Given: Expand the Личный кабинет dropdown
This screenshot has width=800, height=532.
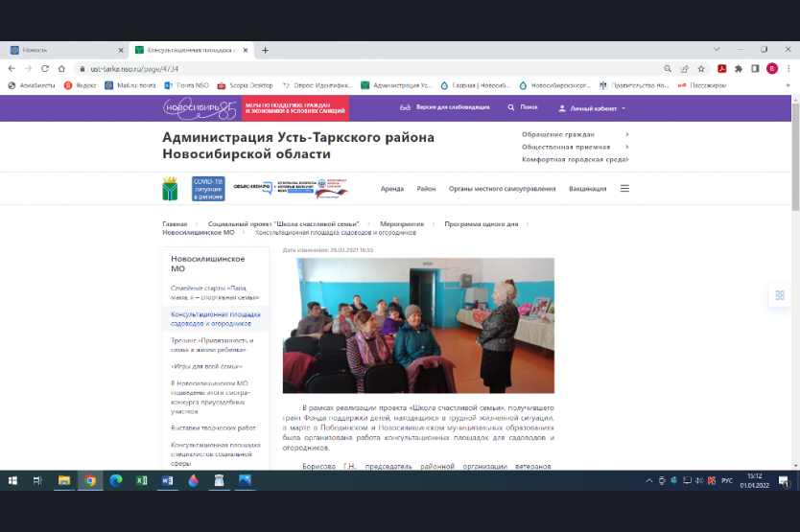Looking at the screenshot, I should (x=593, y=108).
